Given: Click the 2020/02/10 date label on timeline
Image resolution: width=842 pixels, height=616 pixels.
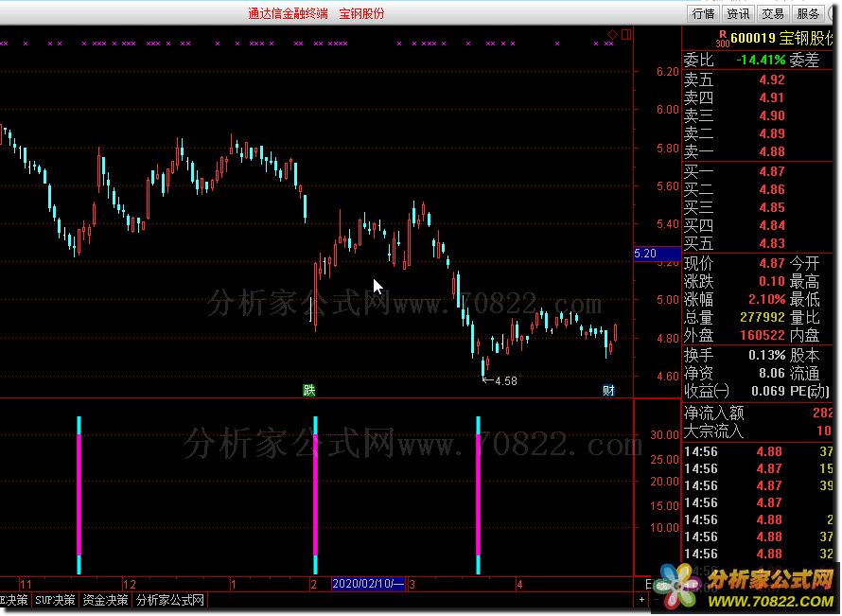Looking at the screenshot, I should [368, 583].
